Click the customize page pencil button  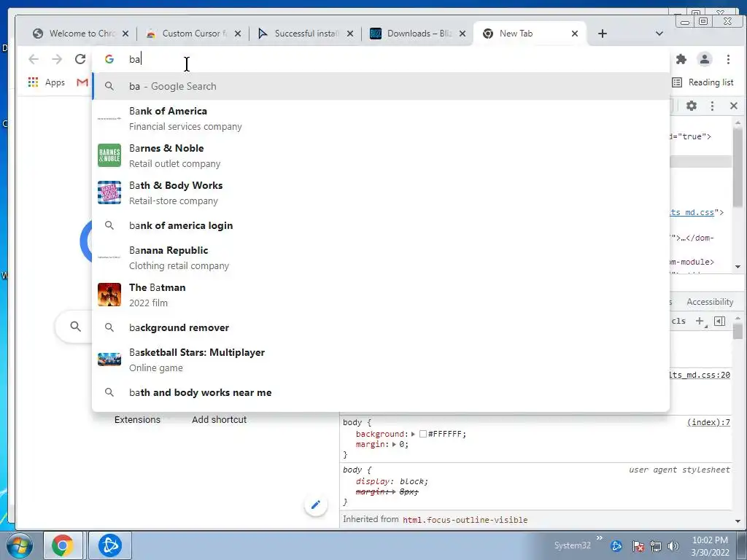[x=315, y=505]
